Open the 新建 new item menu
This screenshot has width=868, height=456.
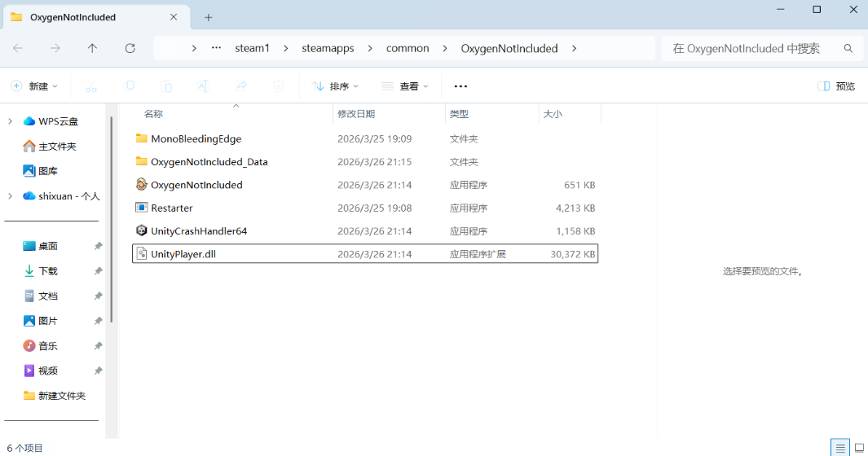[x=34, y=86]
